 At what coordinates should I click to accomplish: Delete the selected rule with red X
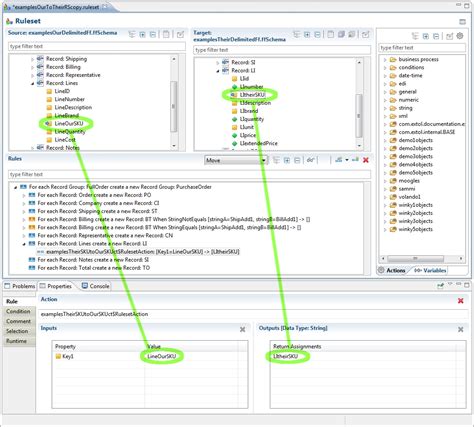click(x=366, y=160)
